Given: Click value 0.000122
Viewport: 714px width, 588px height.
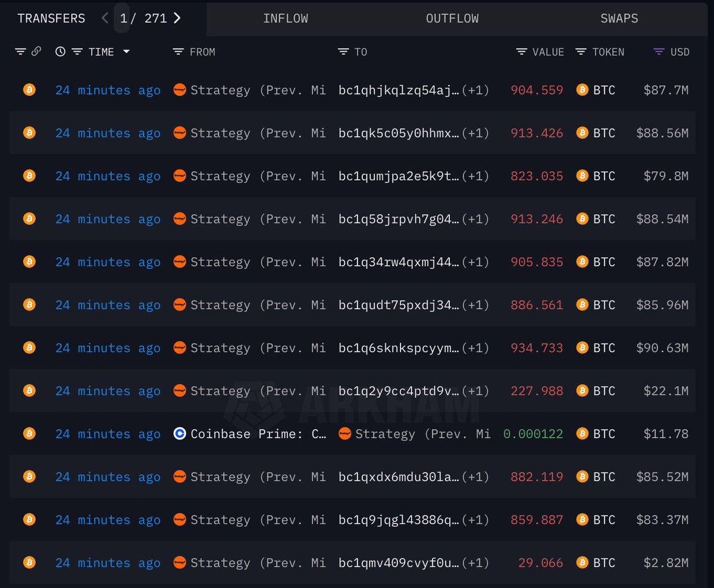Looking at the screenshot, I should click(533, 434).
